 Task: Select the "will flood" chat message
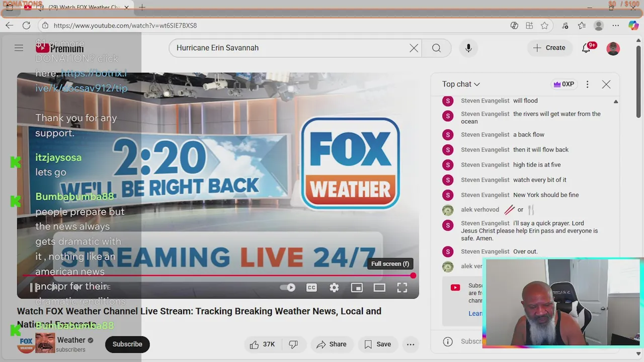[525, 101]
